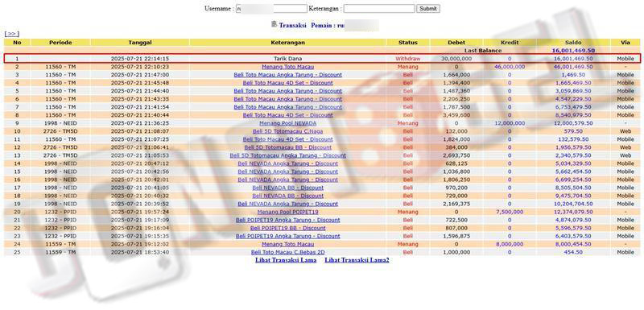Go to next page via [>>] link
This screenshot has height=310, width=644.
click(11, 34)
